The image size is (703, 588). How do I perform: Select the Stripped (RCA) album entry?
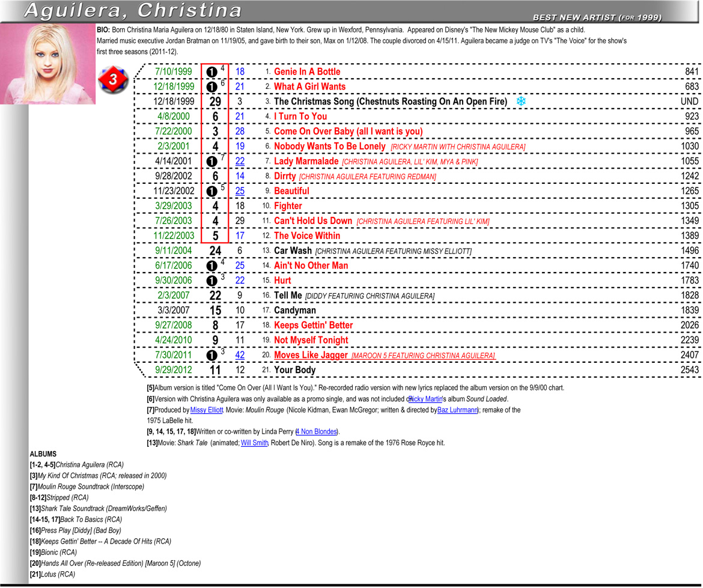pyautogui.click(x=59, y=497)
